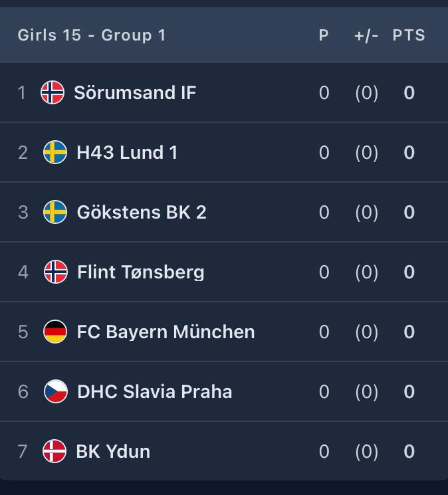Click the Girls 15 - Group 1 heading
The width and height of the screenshot is (448, 495).
click(92, 35)
